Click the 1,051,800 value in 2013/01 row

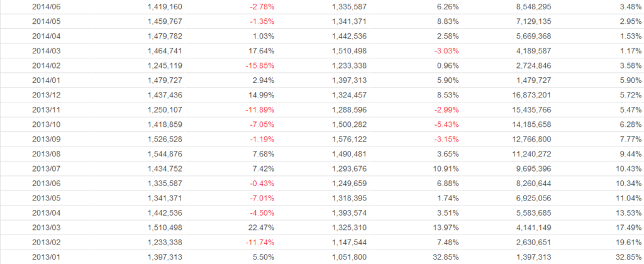tap(348, 256)
